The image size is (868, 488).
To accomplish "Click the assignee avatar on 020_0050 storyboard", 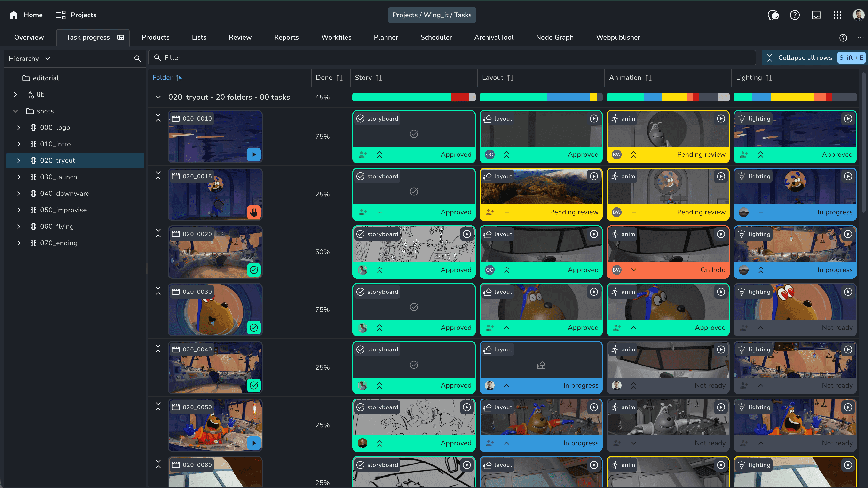I will [x=363, y=443].
